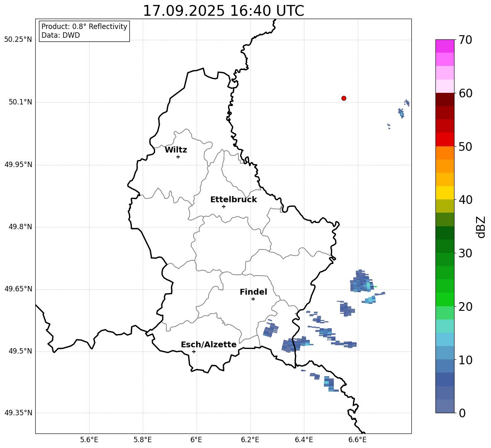
Task: Click the Esch/Alzette city label
Action: [x=209, y=345]
